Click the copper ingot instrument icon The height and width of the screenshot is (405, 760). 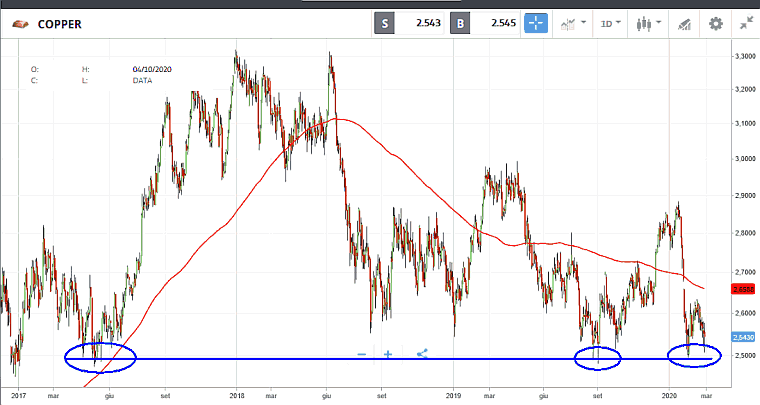tap(20, 23)
